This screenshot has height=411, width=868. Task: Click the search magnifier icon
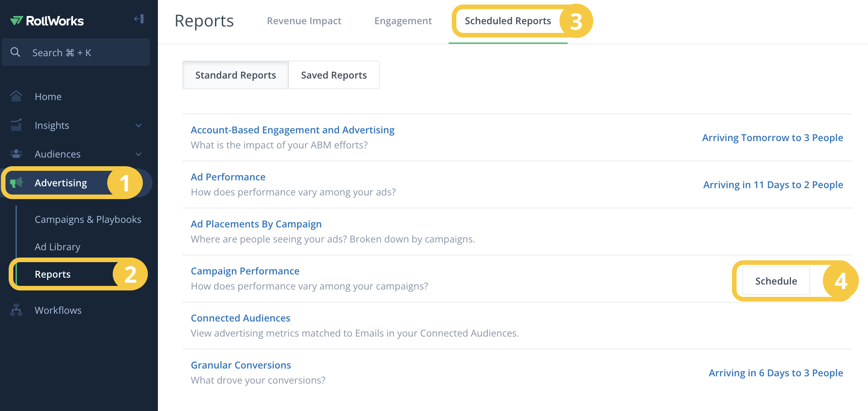(x=16, y=53)
